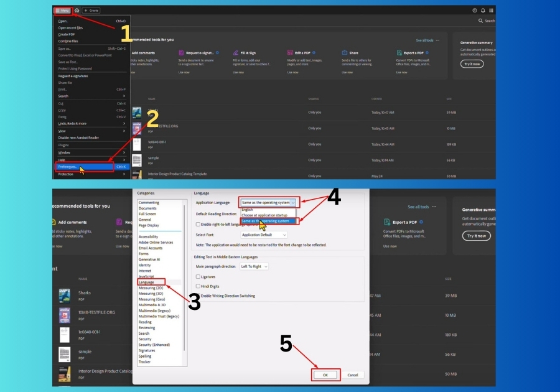Choose English in the language list
The image size is (560, 392).
(x=248, y=210)
